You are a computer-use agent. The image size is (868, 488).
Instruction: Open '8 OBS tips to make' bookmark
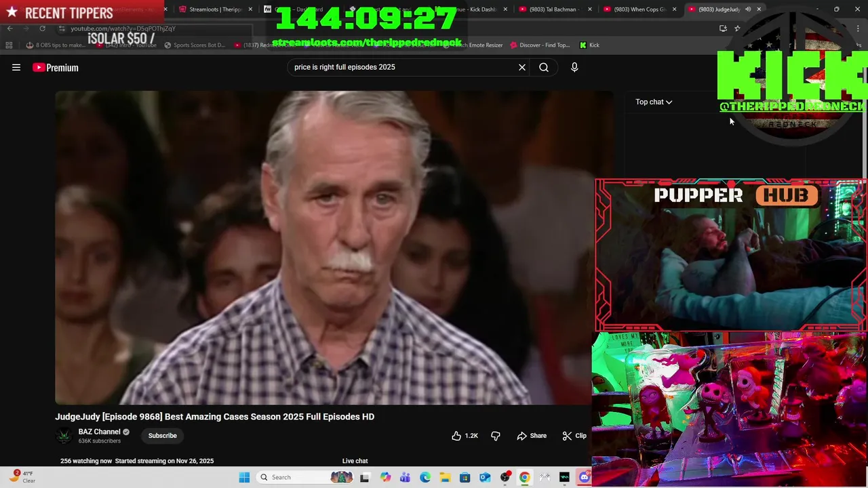tap(56, 45)
